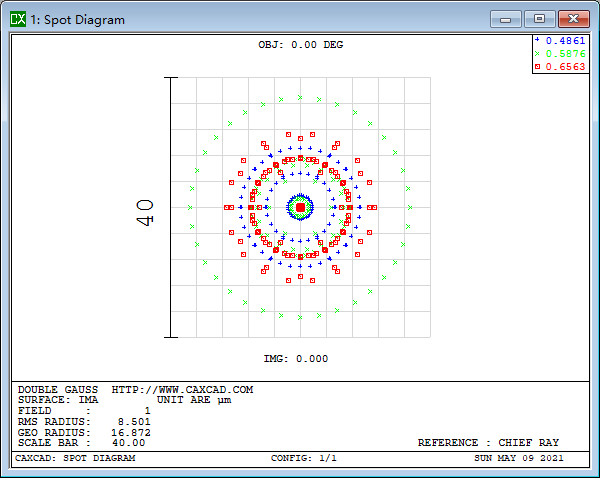Click the red square marker in legend
Image resolution: width=600 pixels, height=478 pixels.
[x=537, y=67]
